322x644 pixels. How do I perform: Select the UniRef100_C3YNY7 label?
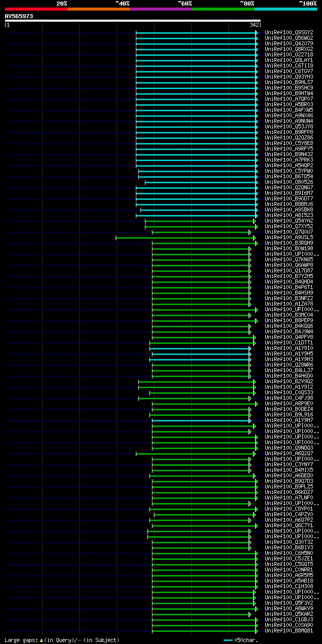tap(289, 464)
